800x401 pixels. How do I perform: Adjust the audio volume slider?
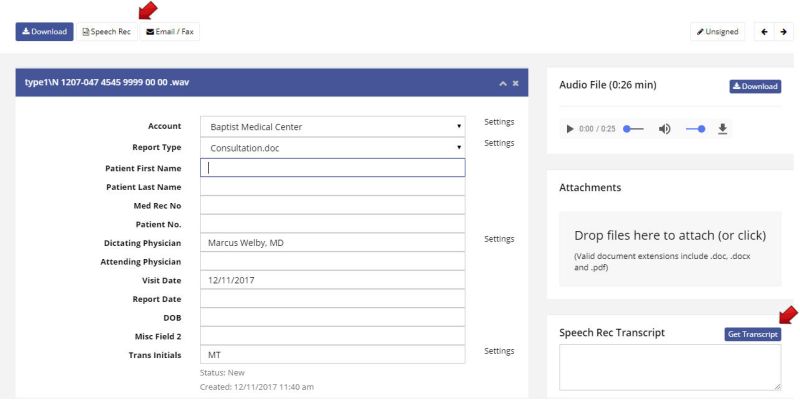click(x=695, y=129)
